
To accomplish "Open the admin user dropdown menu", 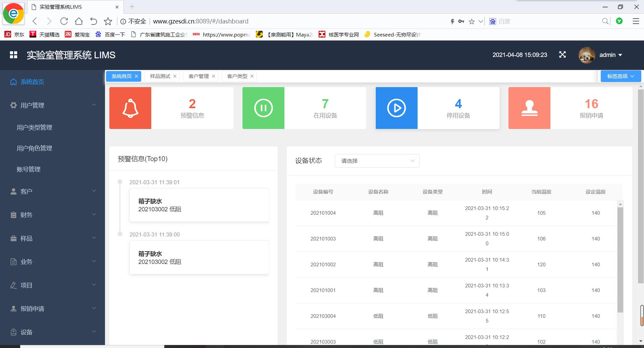I will (610, 55).
